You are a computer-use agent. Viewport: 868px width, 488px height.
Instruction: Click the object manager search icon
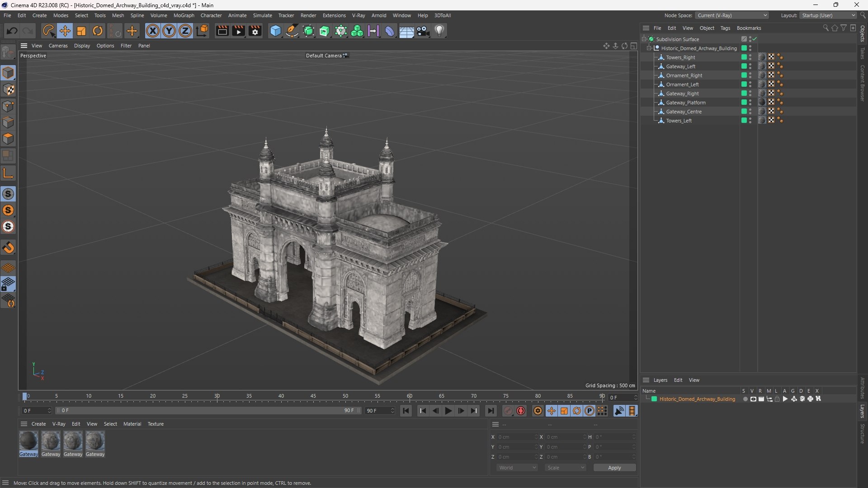(x=826, y=28)
